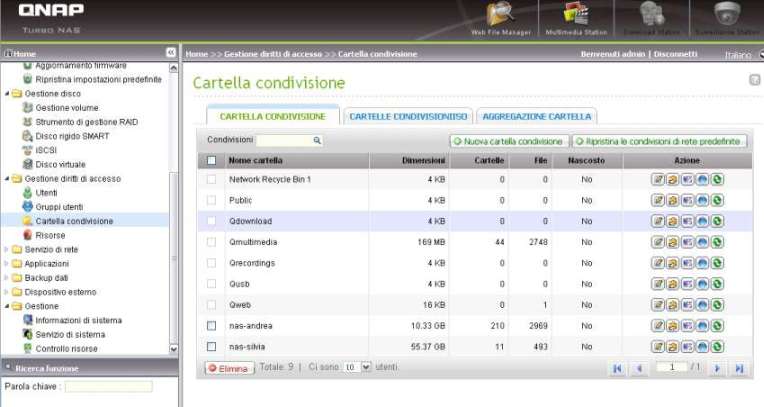764x407 pixels.
Task: Open the Italiano language dropdown
Action: coord(740,55)
